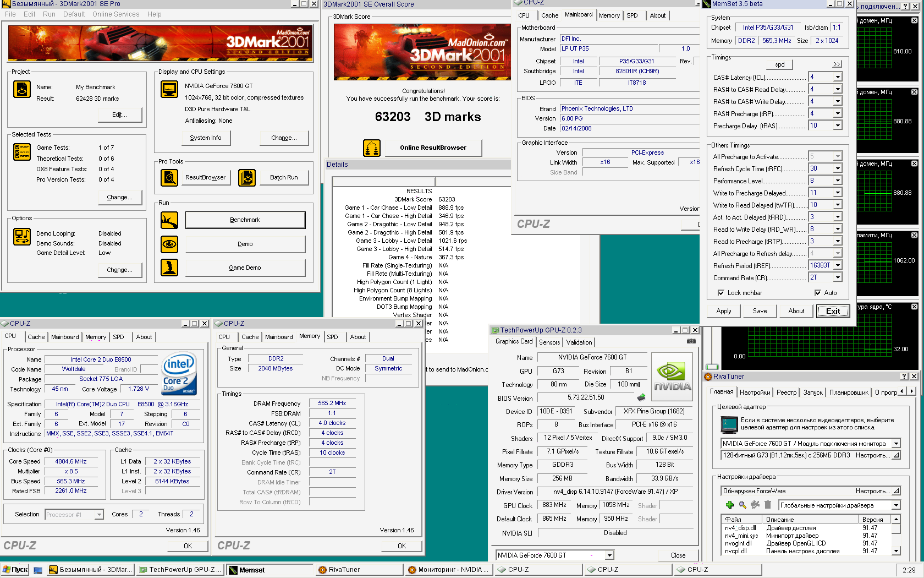Open the Пуск start menu
Screen dimensions: 924x578
click(x=15, y=570)
